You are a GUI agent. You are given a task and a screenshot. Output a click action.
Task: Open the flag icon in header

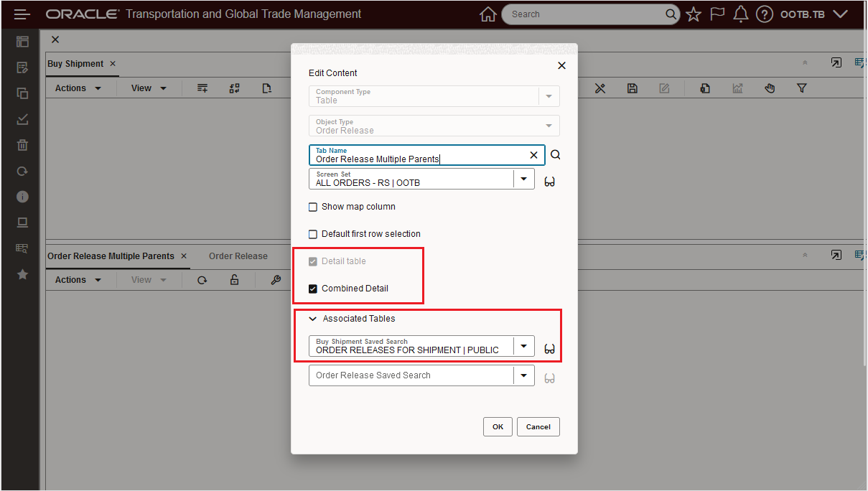pyautogui.click(x=717, y=14)
